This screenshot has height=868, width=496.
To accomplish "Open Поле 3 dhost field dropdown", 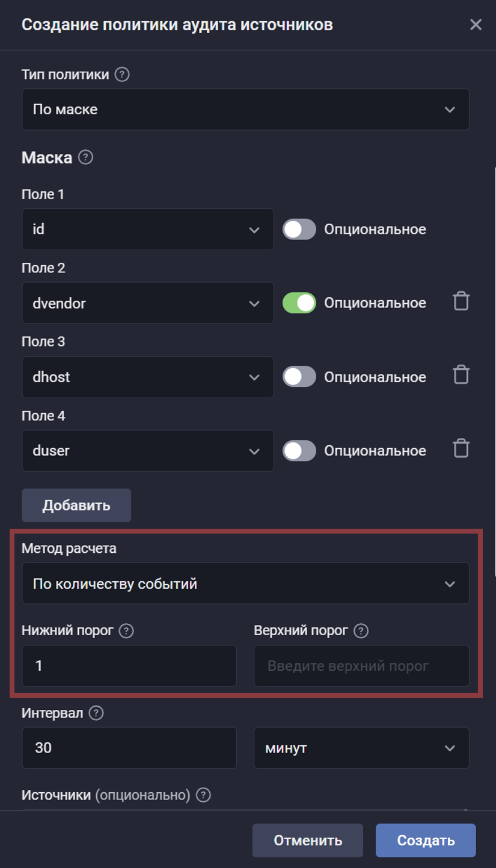I will point(148,377).
